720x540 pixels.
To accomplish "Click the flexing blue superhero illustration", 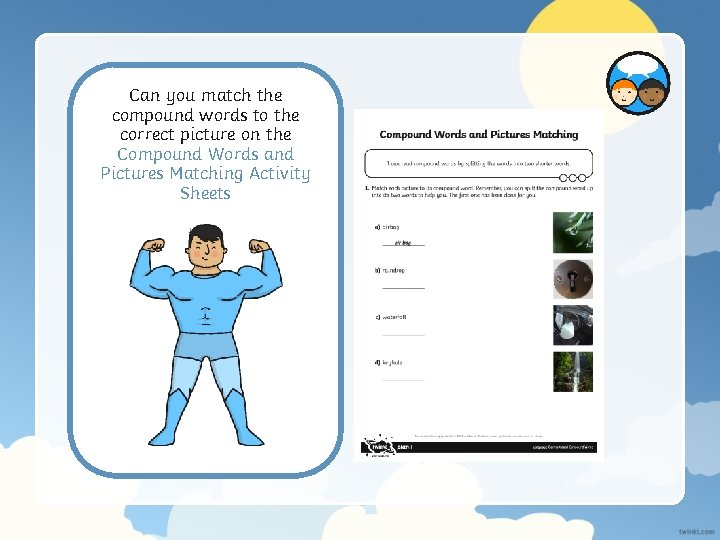I will (x=206, y=335).
